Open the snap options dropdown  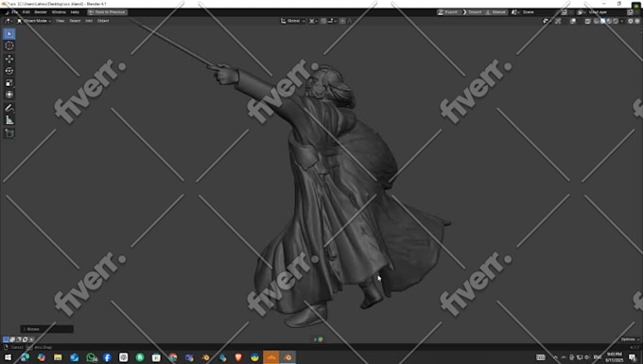tap(332, 21)
